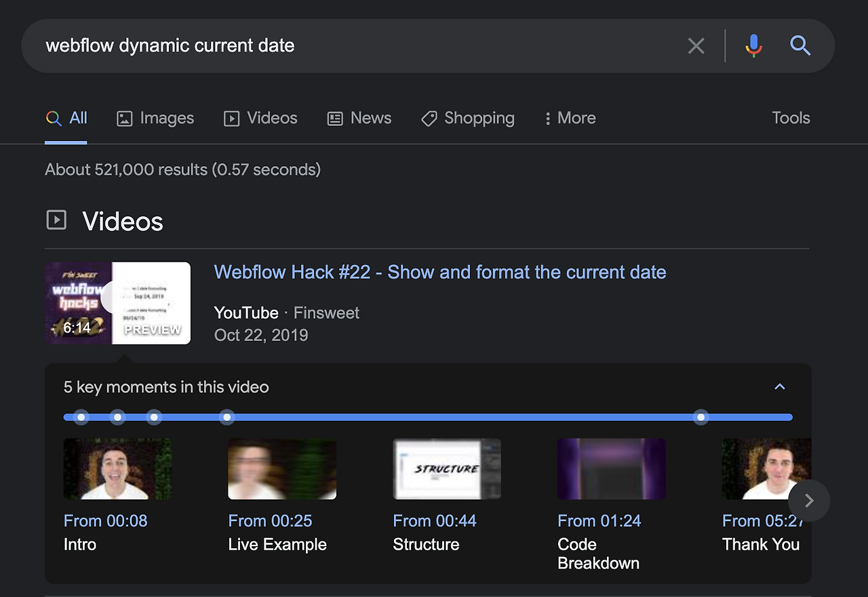Clear the search box with the X icon
Viewport: 868px width, 597px height.
[x=696, y=46]
